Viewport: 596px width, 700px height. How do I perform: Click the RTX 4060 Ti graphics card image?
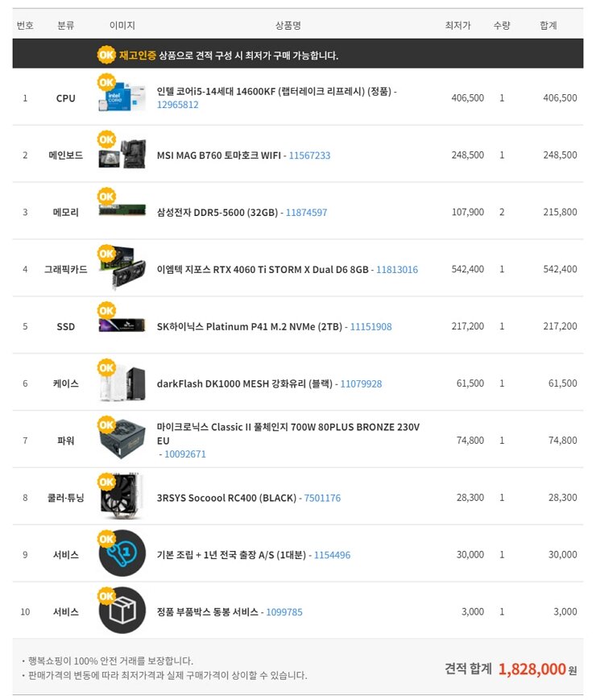tap(123, 268)
